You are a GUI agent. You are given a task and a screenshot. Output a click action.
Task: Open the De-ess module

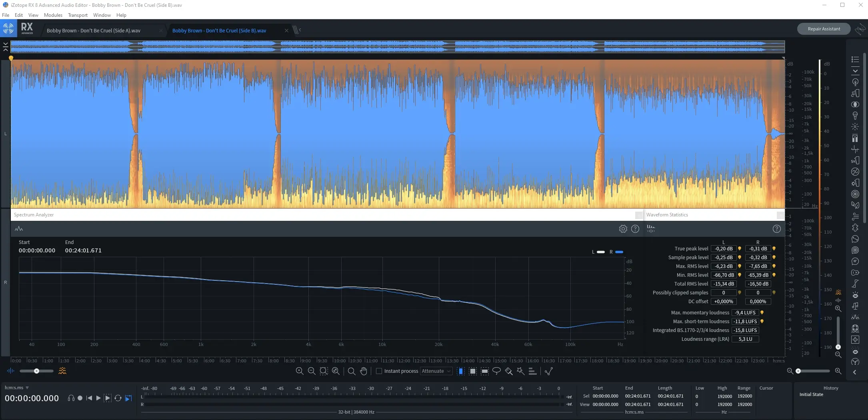855,160
